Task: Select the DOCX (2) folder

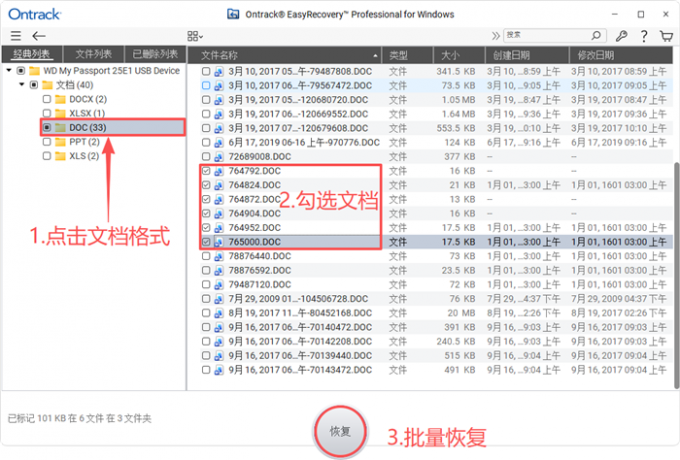Action: point(88,99)
